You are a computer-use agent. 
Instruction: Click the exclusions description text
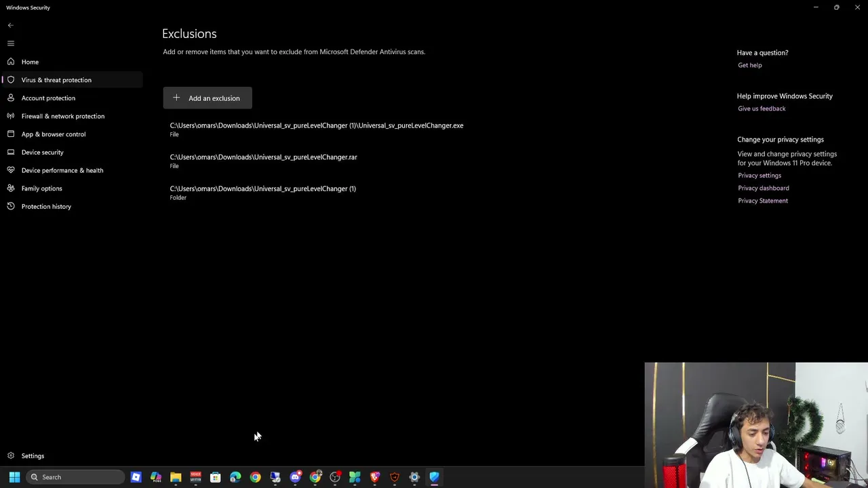tap(294, 52)
